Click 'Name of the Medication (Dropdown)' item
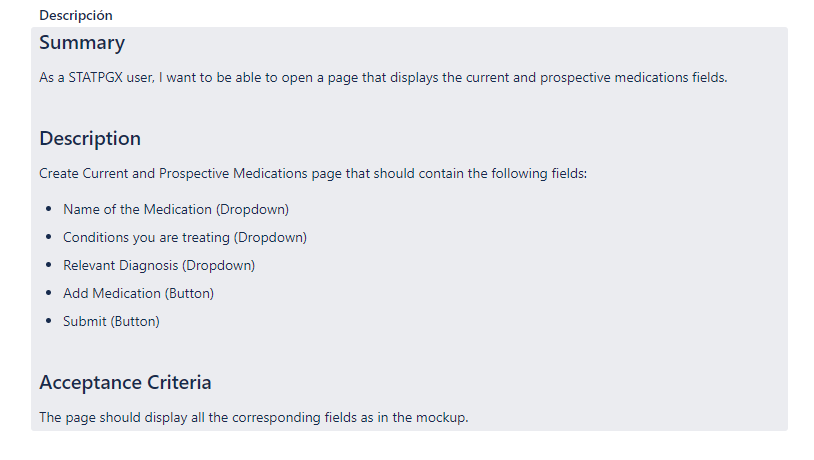This screenshot has height=460, width=814. (175, 209)
